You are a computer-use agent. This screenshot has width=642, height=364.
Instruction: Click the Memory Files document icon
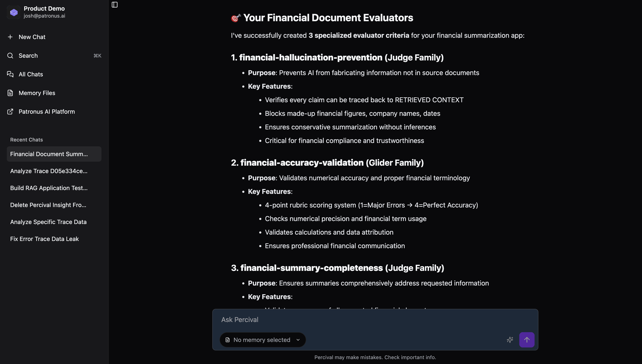(x=10, y=93)
